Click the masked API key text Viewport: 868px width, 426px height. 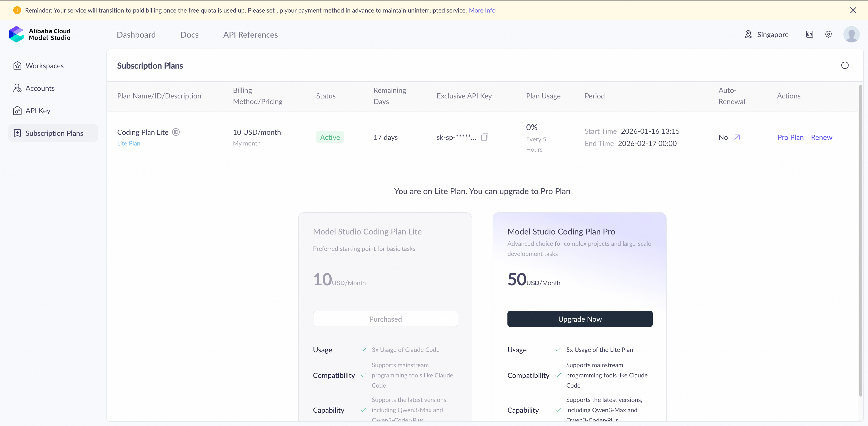point(456,137)
